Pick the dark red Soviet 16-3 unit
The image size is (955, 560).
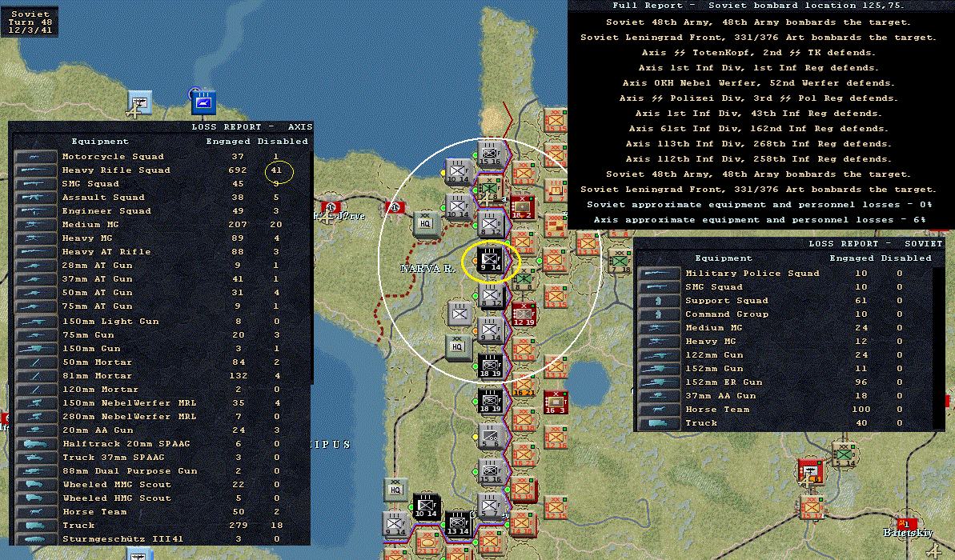(555, 402)
